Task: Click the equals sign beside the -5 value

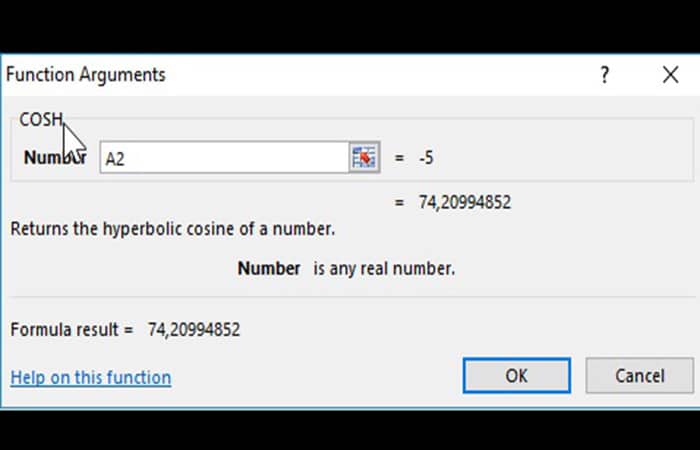Action: [399, 158]
